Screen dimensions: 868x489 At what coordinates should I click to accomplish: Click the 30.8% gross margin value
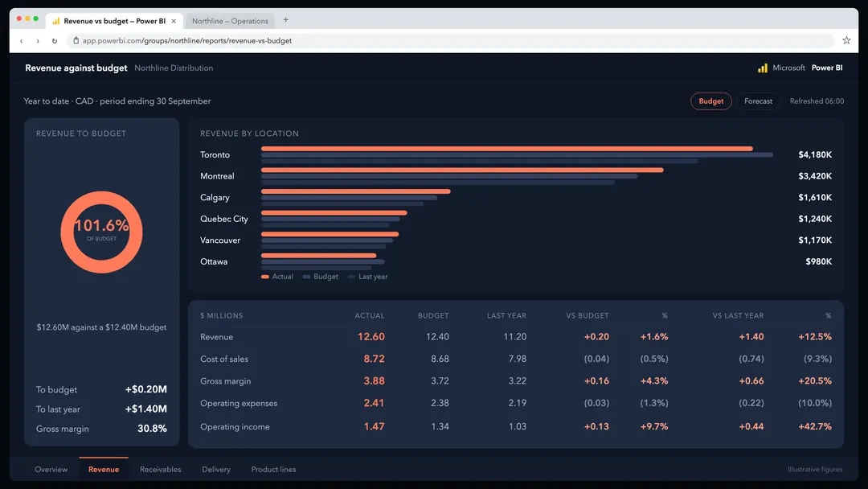point(152,429)
